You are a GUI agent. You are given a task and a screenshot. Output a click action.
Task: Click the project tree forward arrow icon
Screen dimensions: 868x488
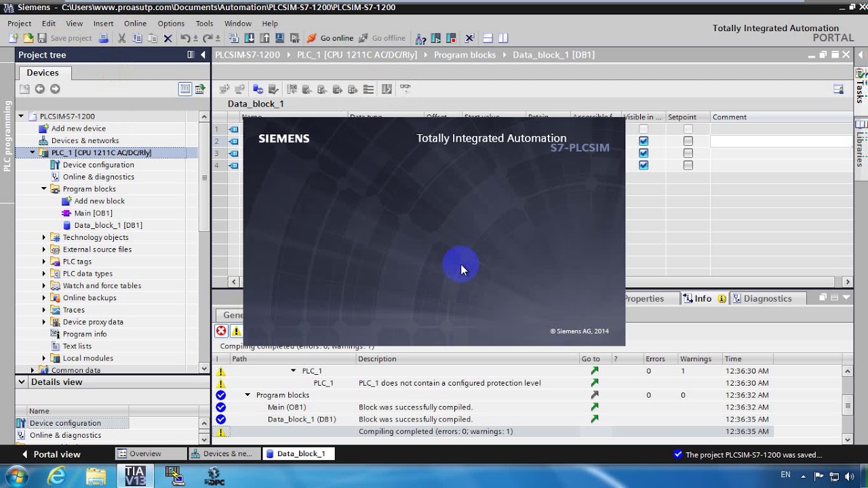click(55, 89)
